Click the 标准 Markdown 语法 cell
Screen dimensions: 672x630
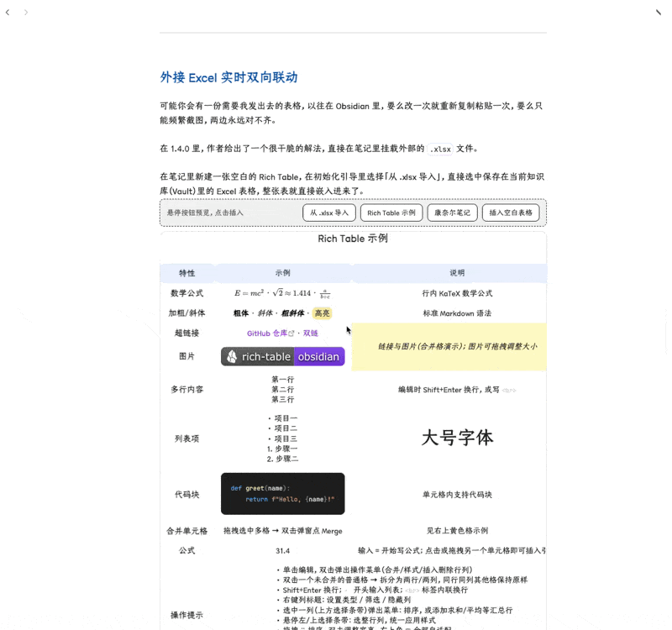coord(457,313)
